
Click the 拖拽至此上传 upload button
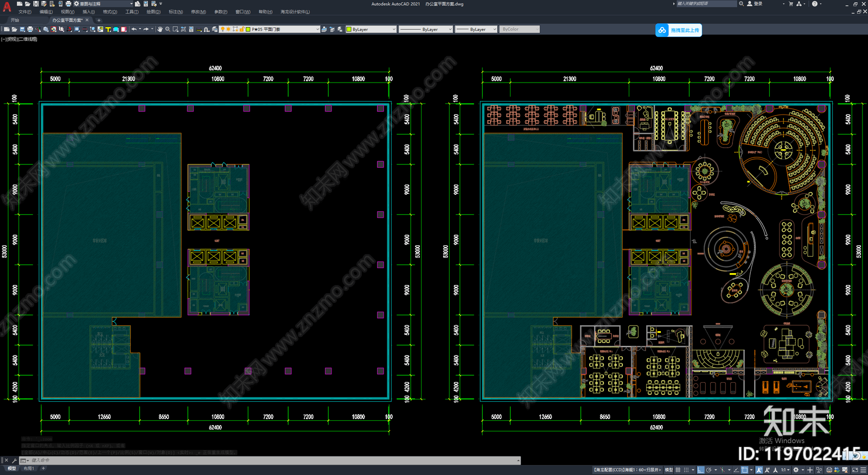point(679,30)
